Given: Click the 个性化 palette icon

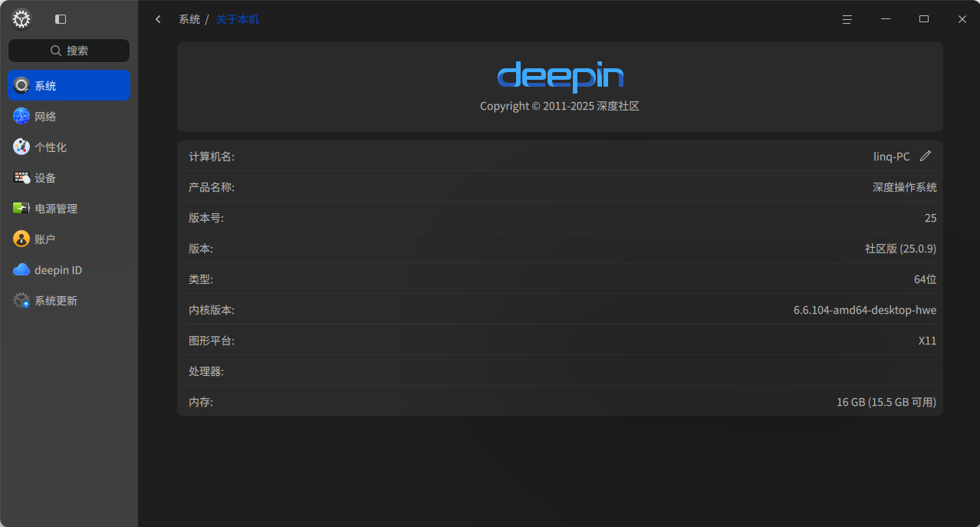Looking at the screenshot, I should [x=21, y=147].
